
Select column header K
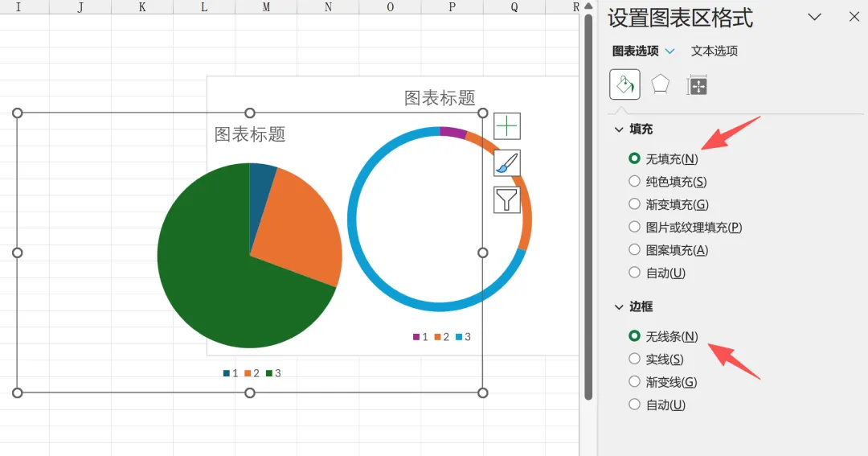coord(142,6)
